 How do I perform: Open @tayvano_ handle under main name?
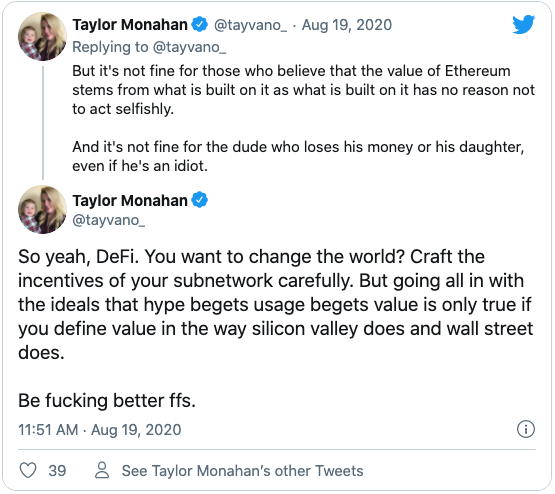(x=109, y=220)
